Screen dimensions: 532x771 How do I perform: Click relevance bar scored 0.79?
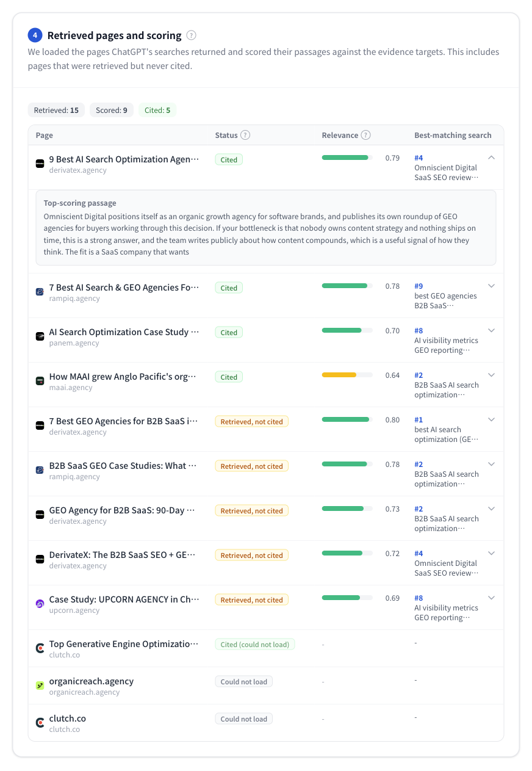pos(347,157)
